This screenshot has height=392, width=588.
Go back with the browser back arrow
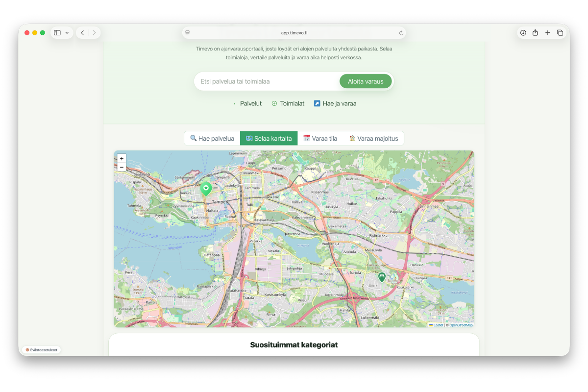(82, 33)
